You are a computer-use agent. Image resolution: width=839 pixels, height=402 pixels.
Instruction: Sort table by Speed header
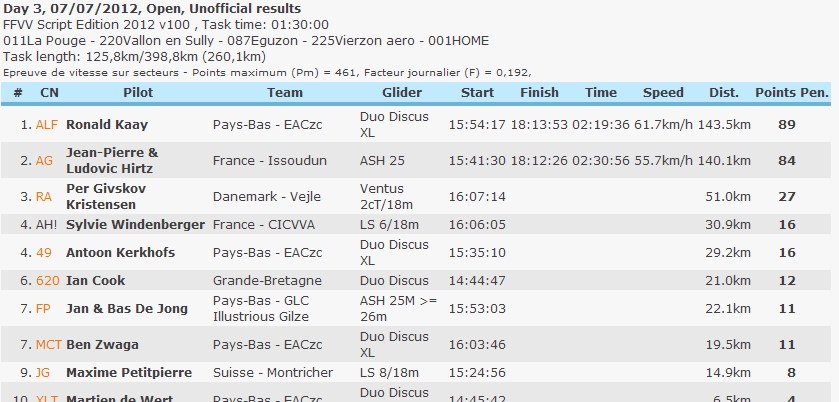[x=663, y=93]
